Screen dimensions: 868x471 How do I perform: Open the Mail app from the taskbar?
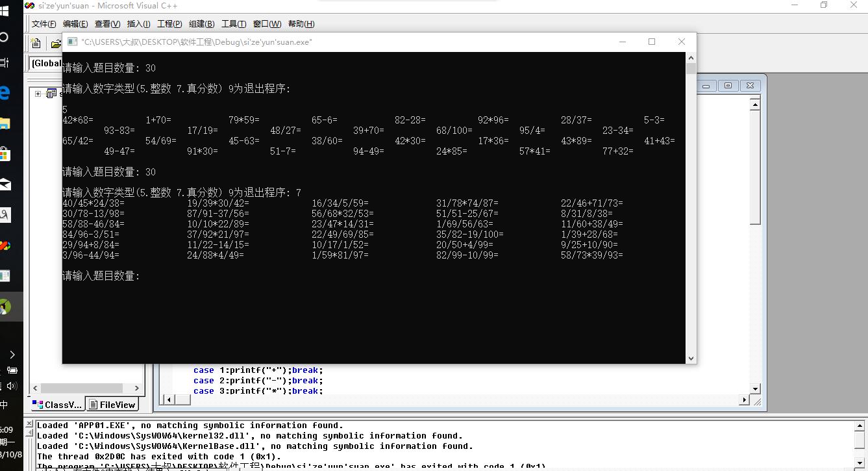(x=4, y=185)
